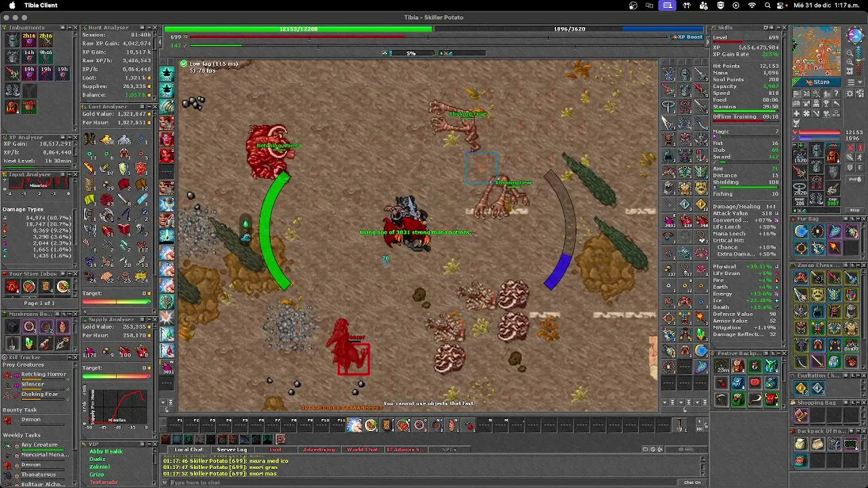
Task: Click the 14h imbuement slot
Action: tap(29, 56)
